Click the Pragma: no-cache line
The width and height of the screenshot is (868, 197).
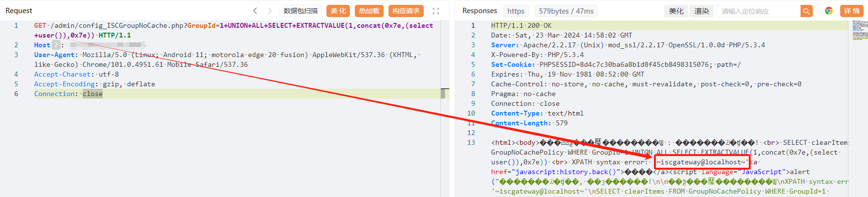(x=523, y=94)
